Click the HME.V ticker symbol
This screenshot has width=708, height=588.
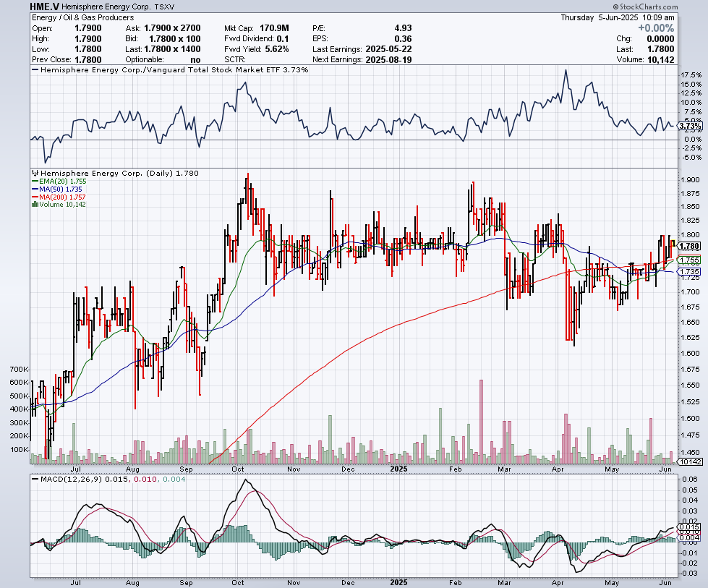[x=44, y=7]
